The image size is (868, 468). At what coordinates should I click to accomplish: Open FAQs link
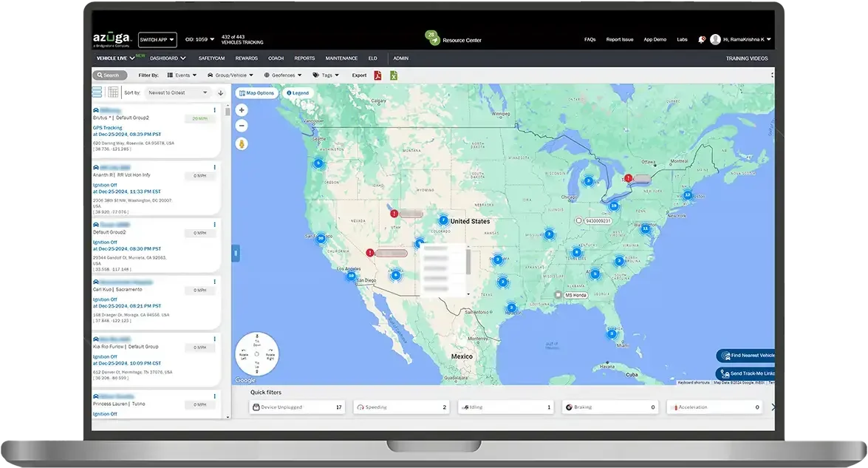coord(590,39)
